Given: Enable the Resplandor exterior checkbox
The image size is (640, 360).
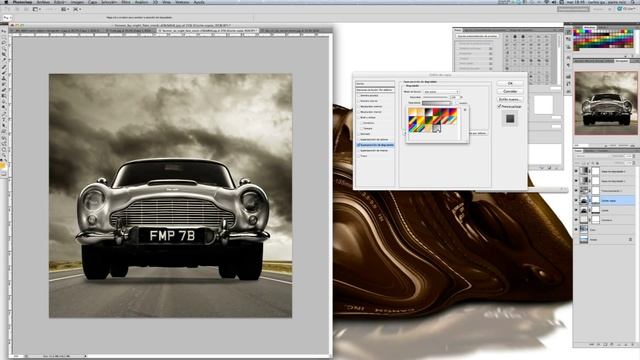Looking at the screenshot, I should pos(358,107).
